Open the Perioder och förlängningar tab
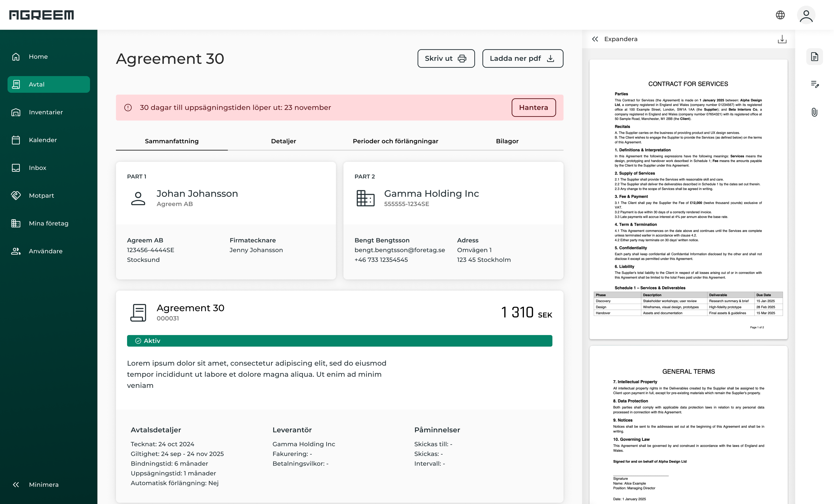 pyautogui.click(x=395, y=141)
